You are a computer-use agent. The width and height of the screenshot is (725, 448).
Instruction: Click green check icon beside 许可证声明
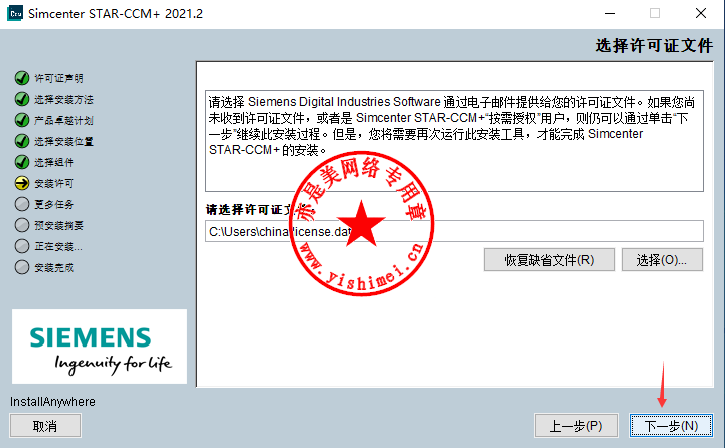click(x=22, y=78)
